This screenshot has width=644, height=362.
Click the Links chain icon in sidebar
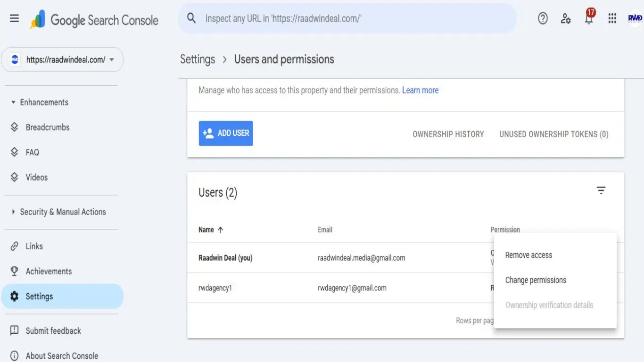pyautogui.click(x=15, y=246)
